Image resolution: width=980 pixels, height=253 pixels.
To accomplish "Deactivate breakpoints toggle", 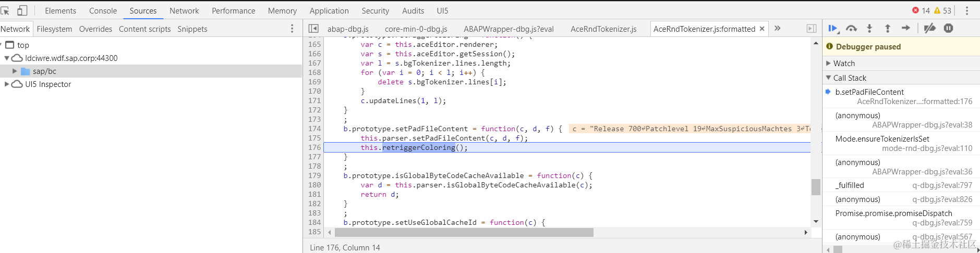I will (x=929, y=28).
